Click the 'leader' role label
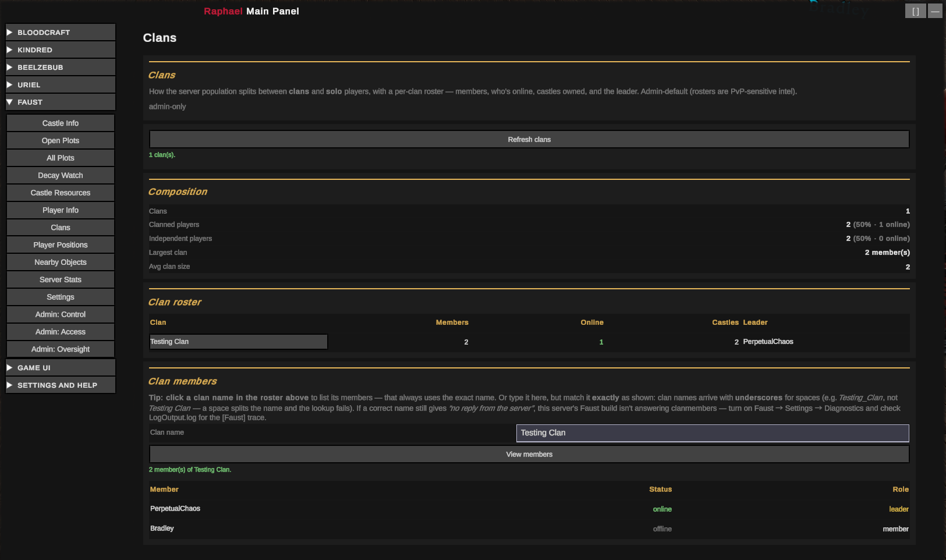This screenshot has width=946, height=560. click(899, 509)
